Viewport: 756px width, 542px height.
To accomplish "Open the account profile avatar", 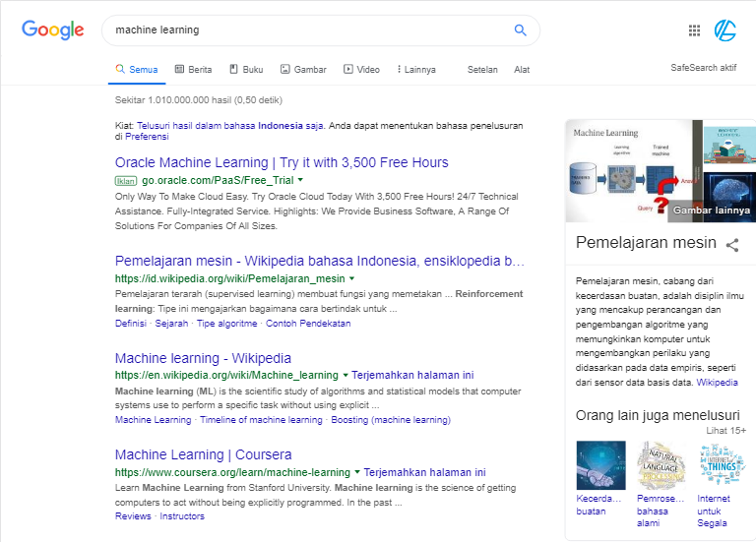I will click(x=725, y=30).
